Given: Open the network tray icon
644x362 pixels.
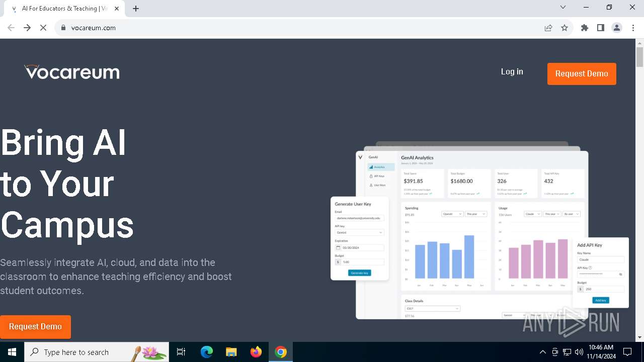Looking at the screenshot, I should [x=567, y=352].
